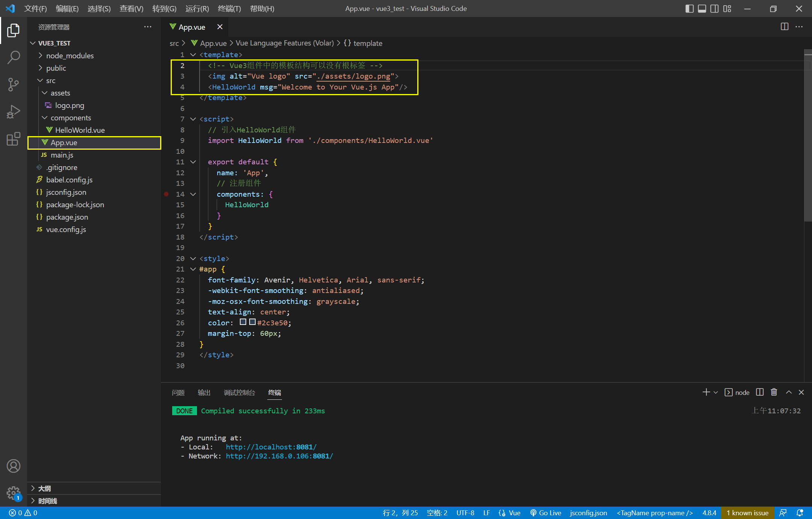Open the localhost:8081 link in terminal
Screen dimensions: 812x519
271,447
